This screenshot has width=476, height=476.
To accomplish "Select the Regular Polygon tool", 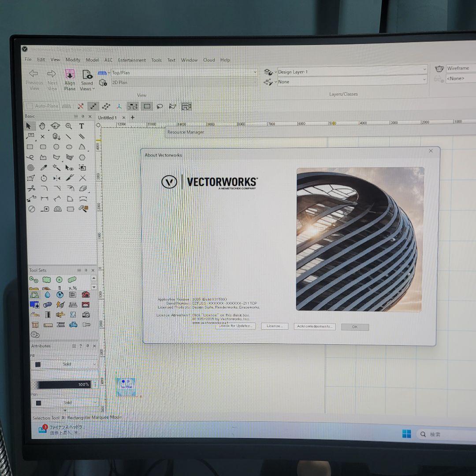I will 82,157.
